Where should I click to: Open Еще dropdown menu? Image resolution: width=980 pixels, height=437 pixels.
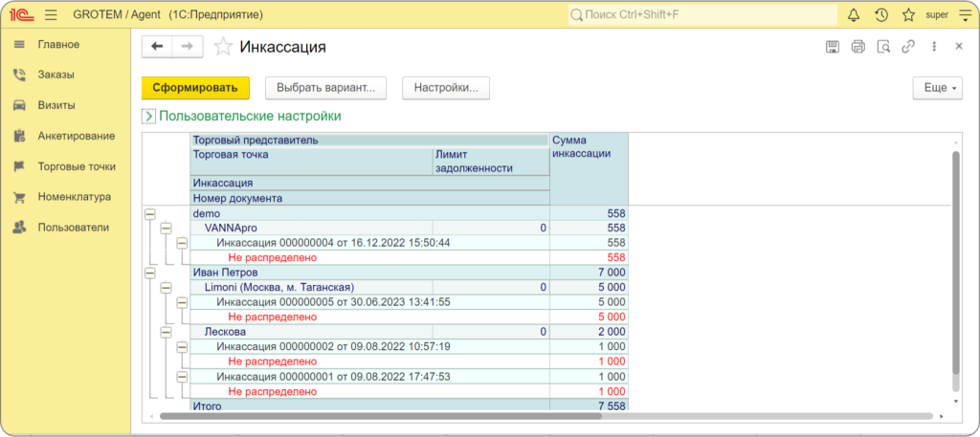click(938, 88)
